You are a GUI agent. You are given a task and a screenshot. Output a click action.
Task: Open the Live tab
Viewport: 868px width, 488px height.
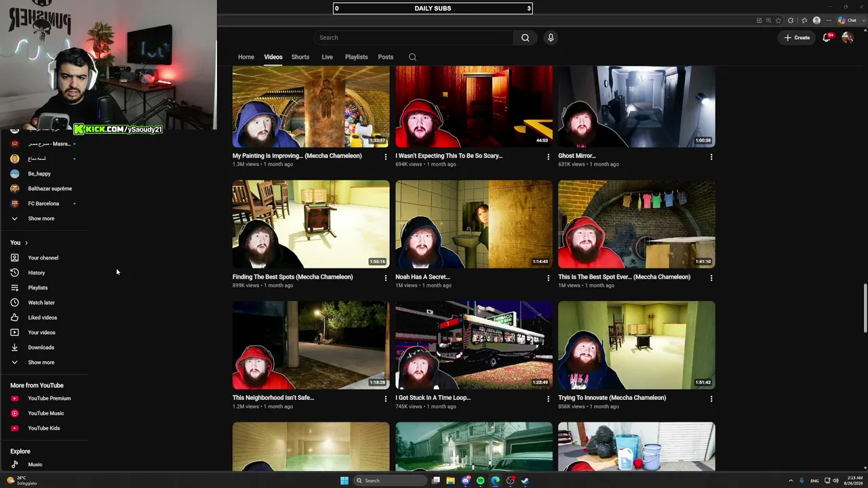pos(327,57)
